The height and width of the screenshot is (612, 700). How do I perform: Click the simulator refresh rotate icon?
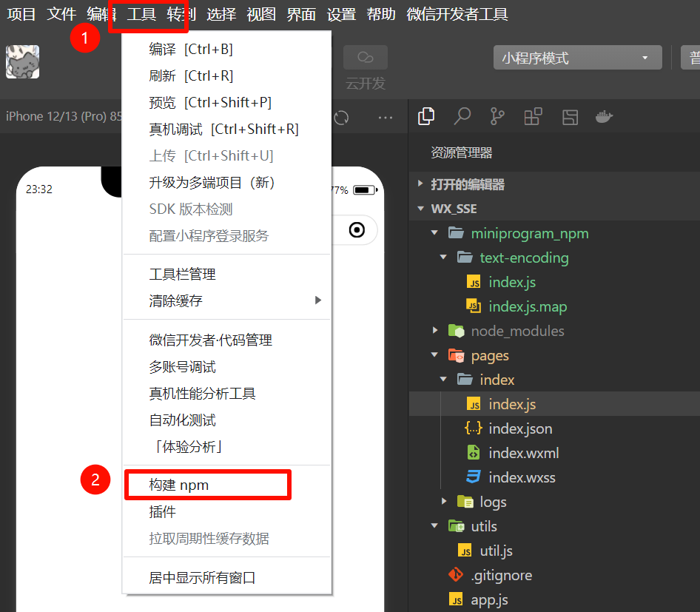[x=341, y=118]
